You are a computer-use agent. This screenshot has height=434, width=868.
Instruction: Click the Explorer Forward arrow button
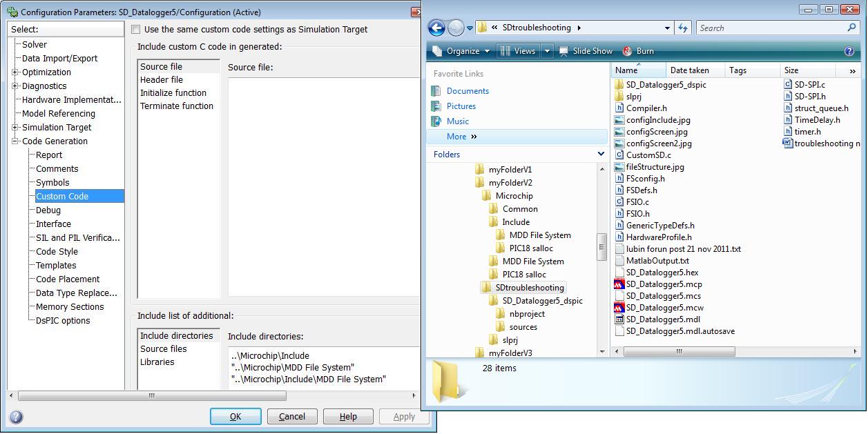456,28
